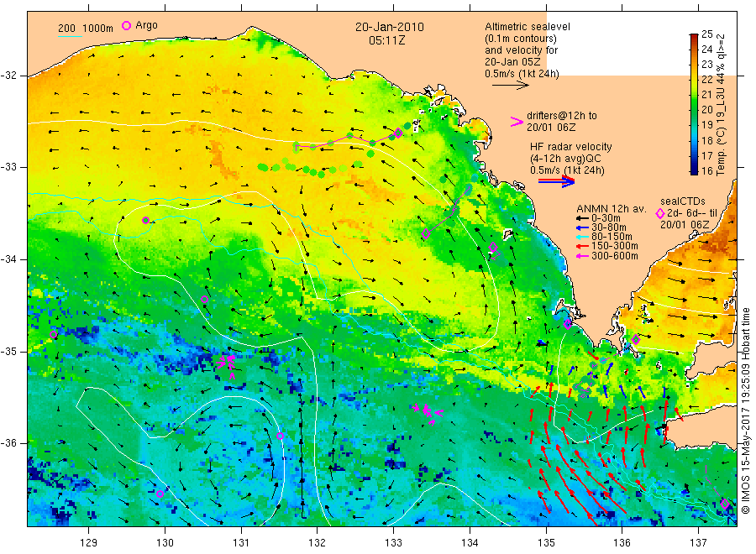Click the magenta drifters chevron legend symbol
This screenshot has width=756, height=554.
[x=517, y=122]
